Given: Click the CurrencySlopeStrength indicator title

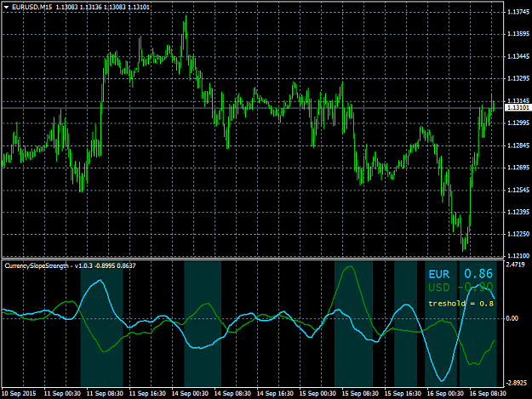Looking at the screenshot, I should tap(37, 265).
